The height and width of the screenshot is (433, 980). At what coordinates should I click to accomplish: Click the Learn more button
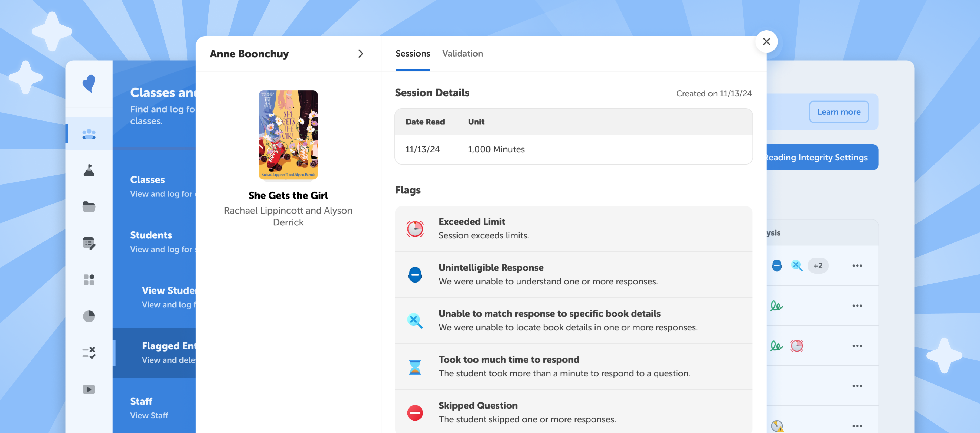[x=838, y=112]
